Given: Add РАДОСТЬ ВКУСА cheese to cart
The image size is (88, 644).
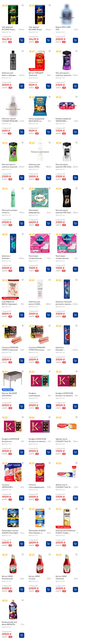Looking at the screenshot, I should tap(22, 315).
